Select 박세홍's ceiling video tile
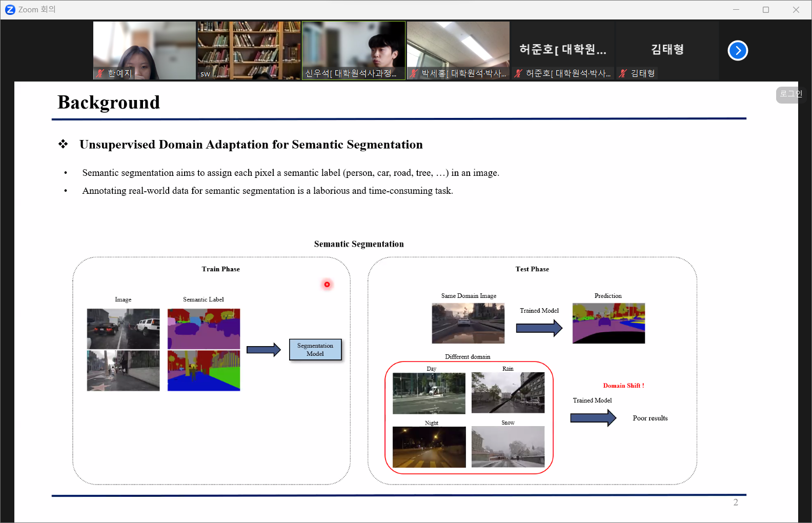812x523 pixels. (458, 45)
